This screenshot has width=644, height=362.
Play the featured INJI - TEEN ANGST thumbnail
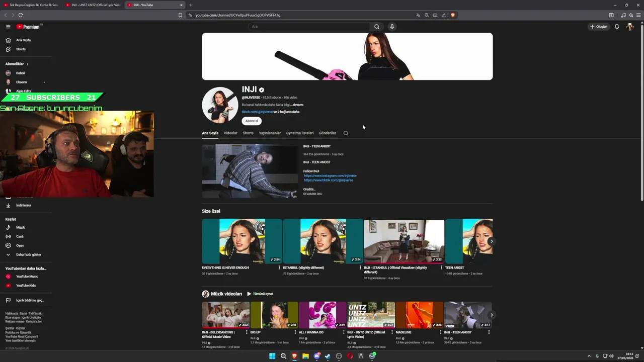click(250, 171)
